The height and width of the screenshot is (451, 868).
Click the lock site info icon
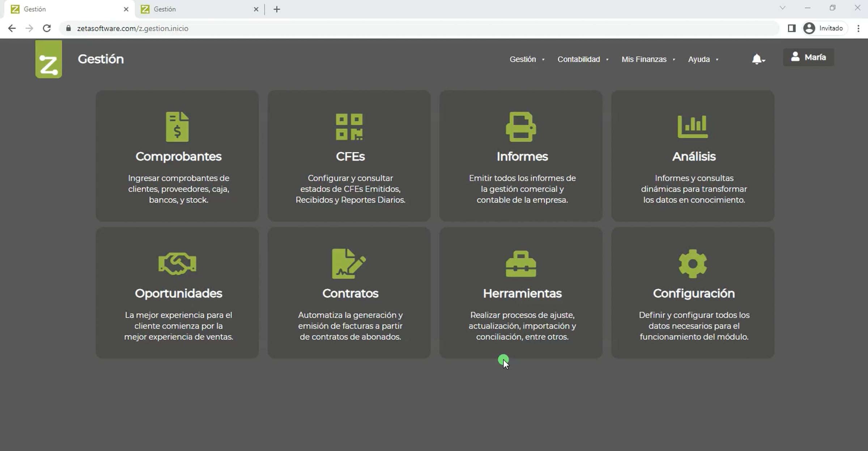68,28
